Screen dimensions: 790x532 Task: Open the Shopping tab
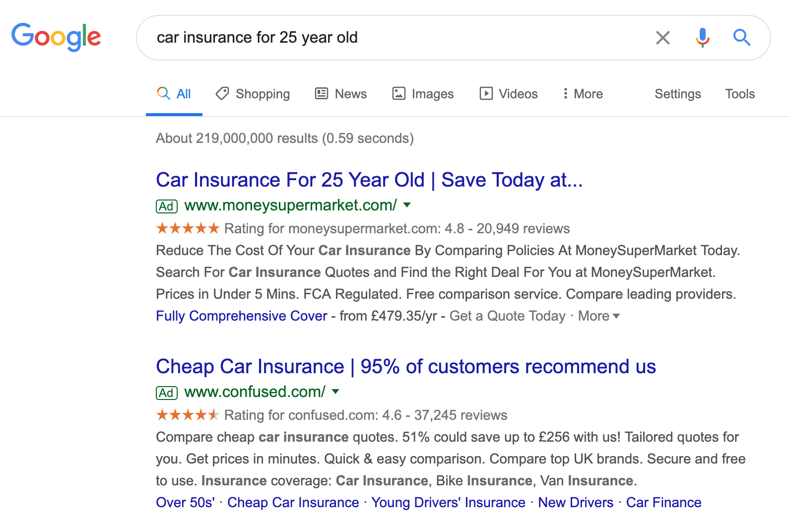click(x=253, y=94)
